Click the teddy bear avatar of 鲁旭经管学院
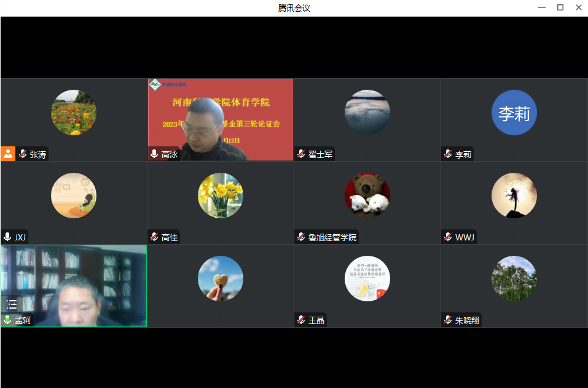 pos(367,196)
